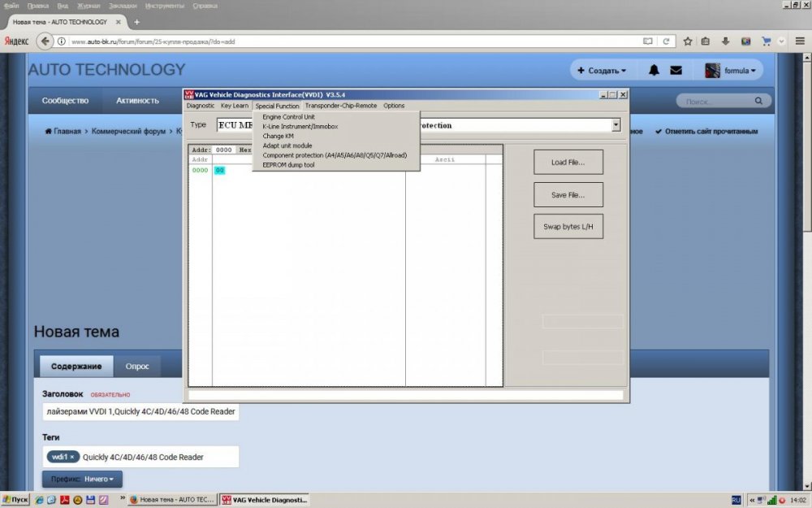
Task: Remove the vvdi1 tag
Action: coord(72,457)
